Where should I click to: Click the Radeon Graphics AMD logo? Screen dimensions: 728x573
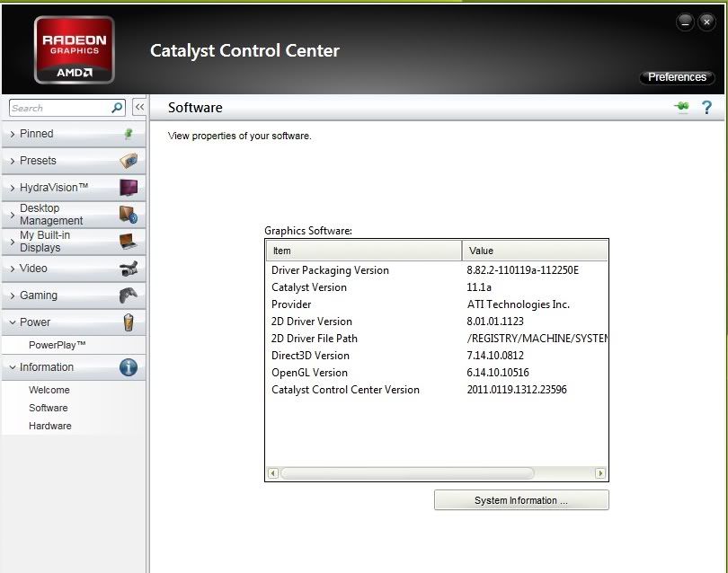tap(75, 49)
